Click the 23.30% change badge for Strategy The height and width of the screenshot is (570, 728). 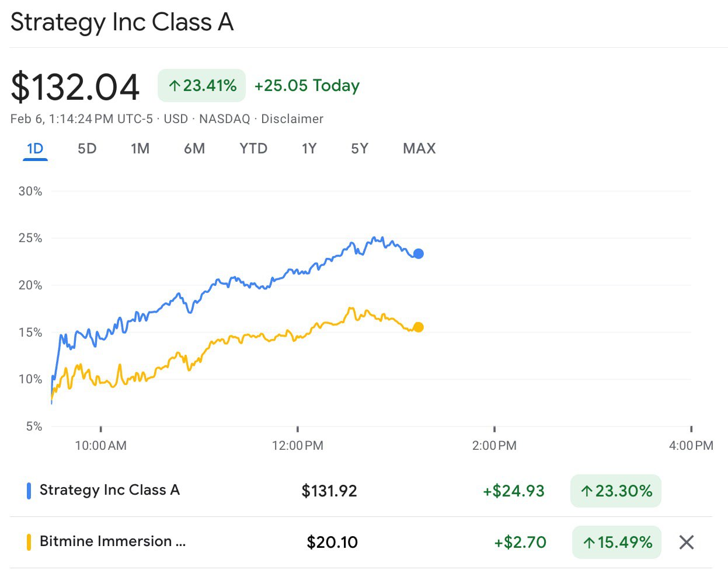[x=616, y=491]
